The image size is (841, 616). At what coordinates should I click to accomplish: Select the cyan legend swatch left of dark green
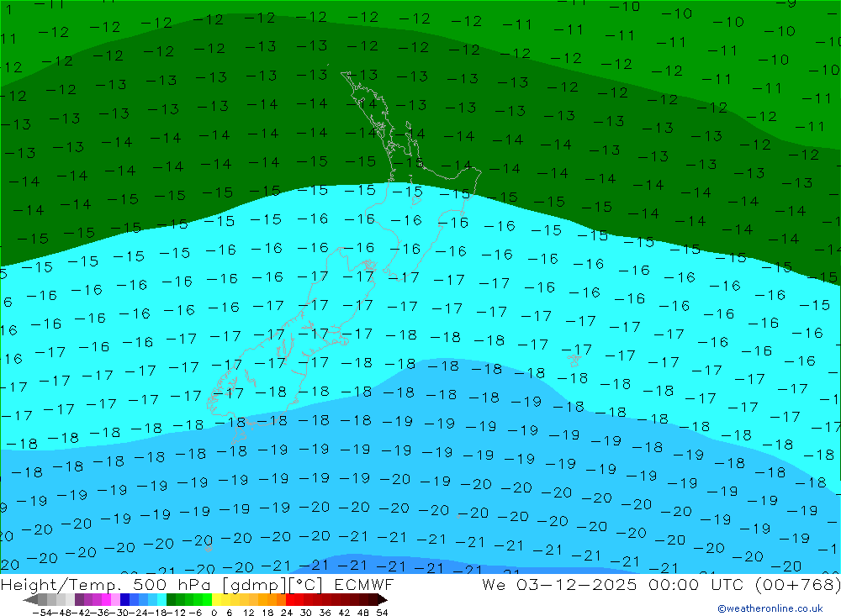[x=161, y=600]
